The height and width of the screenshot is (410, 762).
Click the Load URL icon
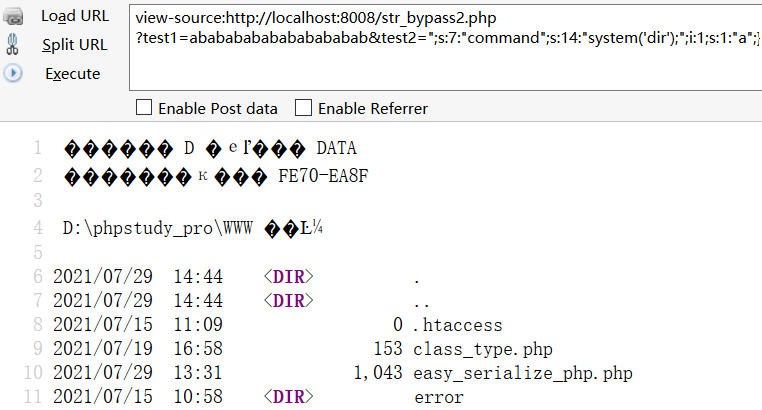(14, 17)
